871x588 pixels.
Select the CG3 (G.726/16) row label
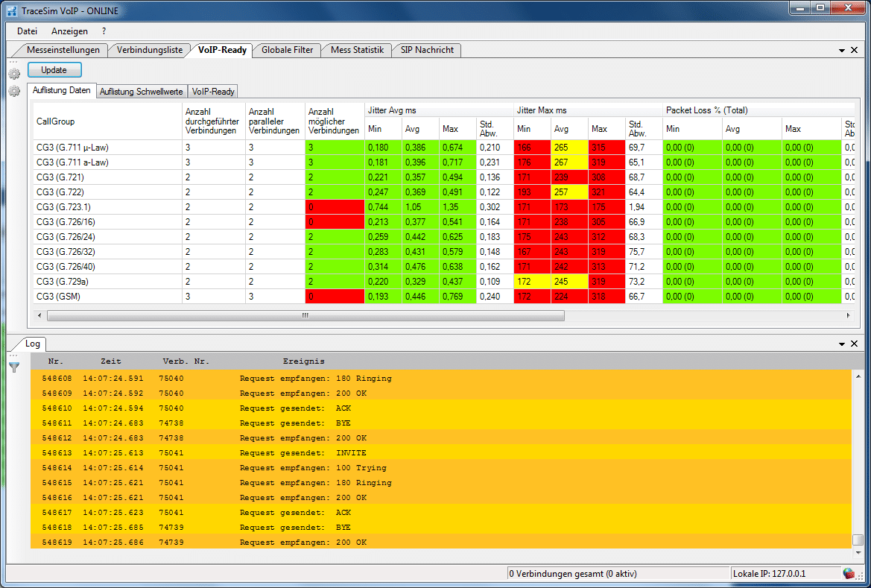click(x=66, y=222)
